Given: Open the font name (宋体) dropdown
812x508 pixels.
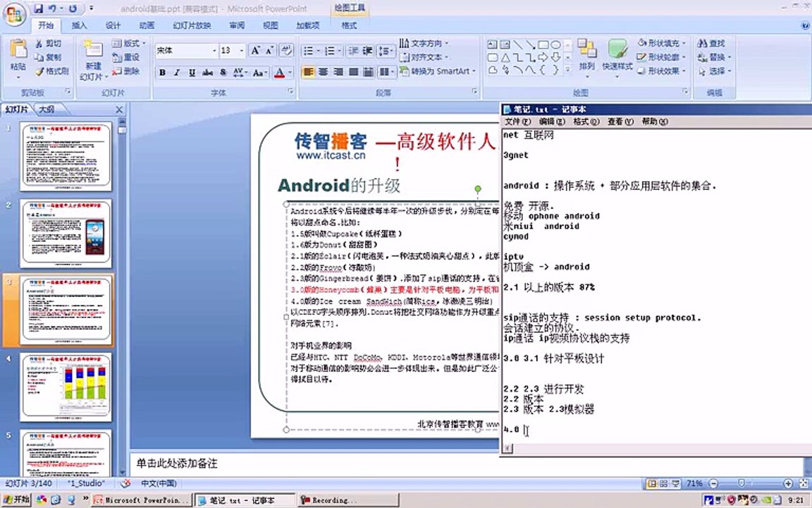Looking at the screenshot, I should click(x=214, y=50).
